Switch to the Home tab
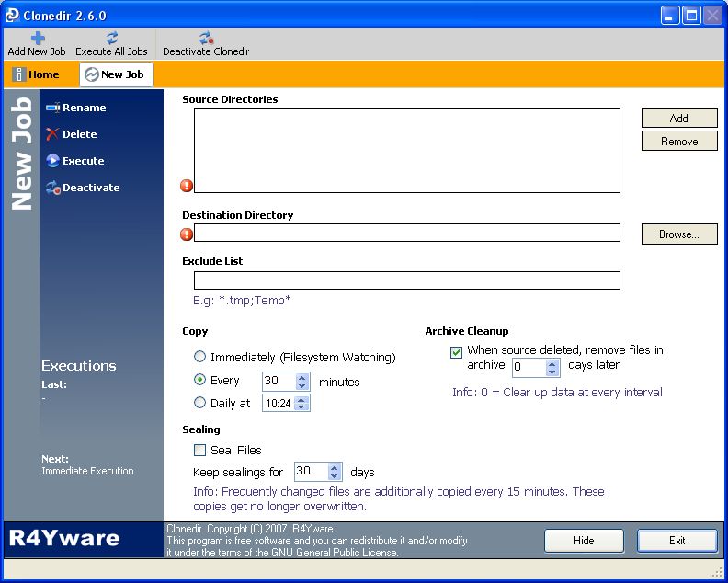The height and width of the screenshot is (583, 728). [36, 74]
